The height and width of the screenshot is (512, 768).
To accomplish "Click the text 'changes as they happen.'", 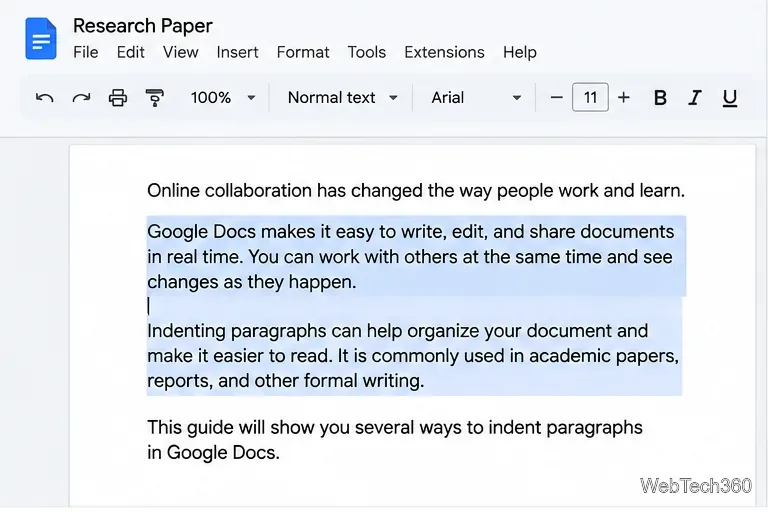I will [252, 282].
